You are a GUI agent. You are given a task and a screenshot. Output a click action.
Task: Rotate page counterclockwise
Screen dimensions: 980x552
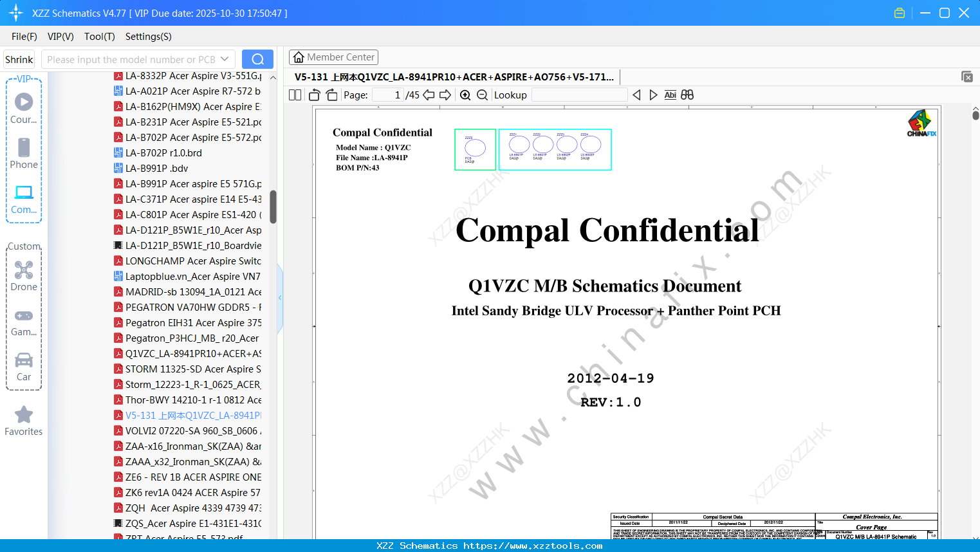click(x=315, y=95)
